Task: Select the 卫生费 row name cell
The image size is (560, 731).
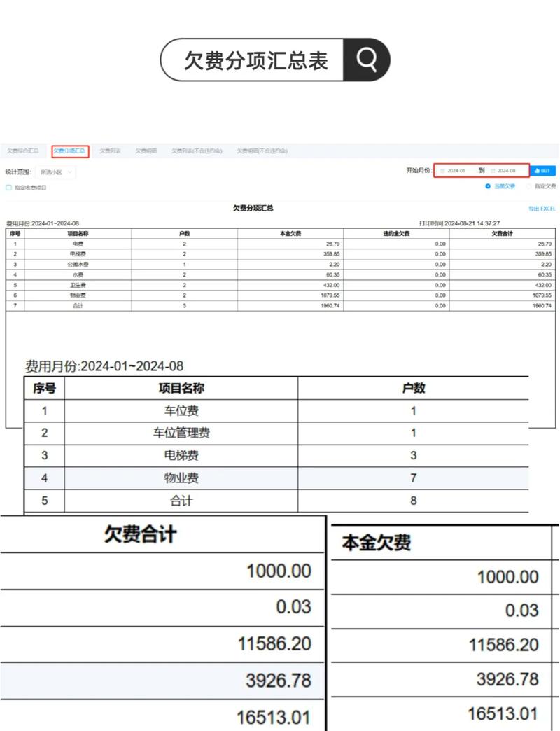Action: point(78,285)
